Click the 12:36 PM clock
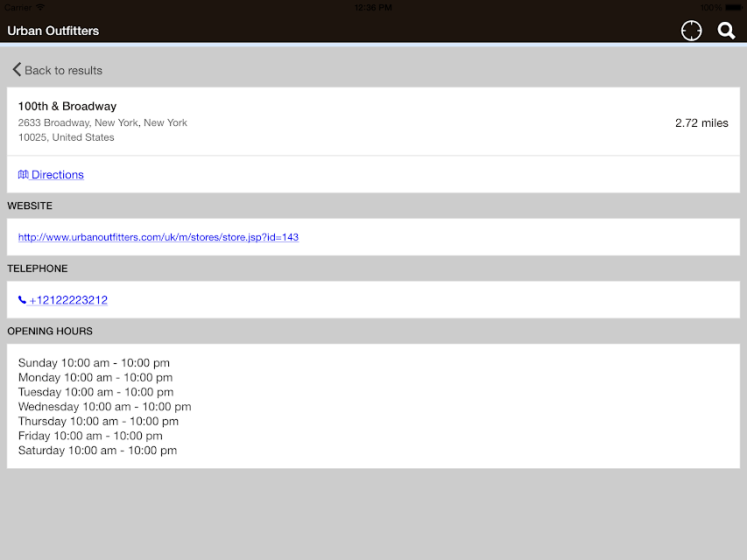747x560 pixels. click(373, 8)
